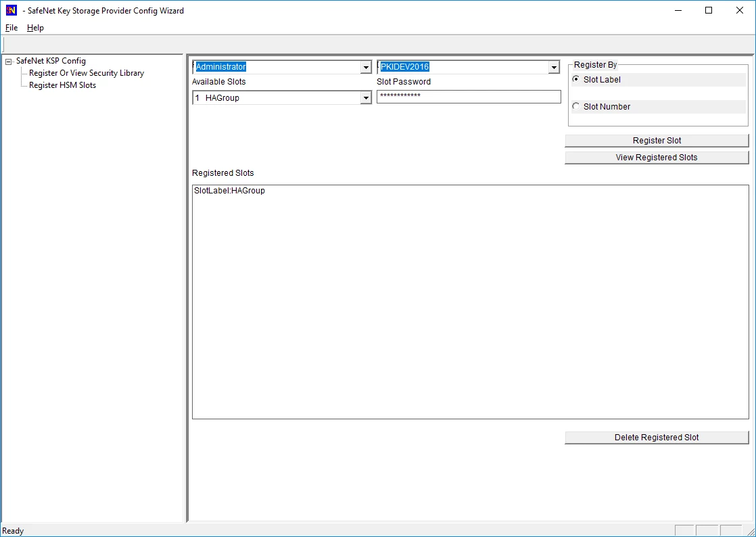This screenshot has width=756, height=537.
Task: Select the Slot Label radio button
Action: tap(576, 79)
